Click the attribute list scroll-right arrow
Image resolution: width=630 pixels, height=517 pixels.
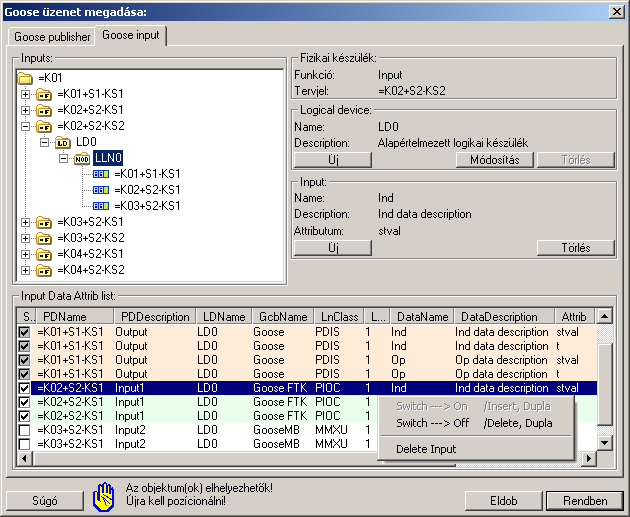click(589, 458)
